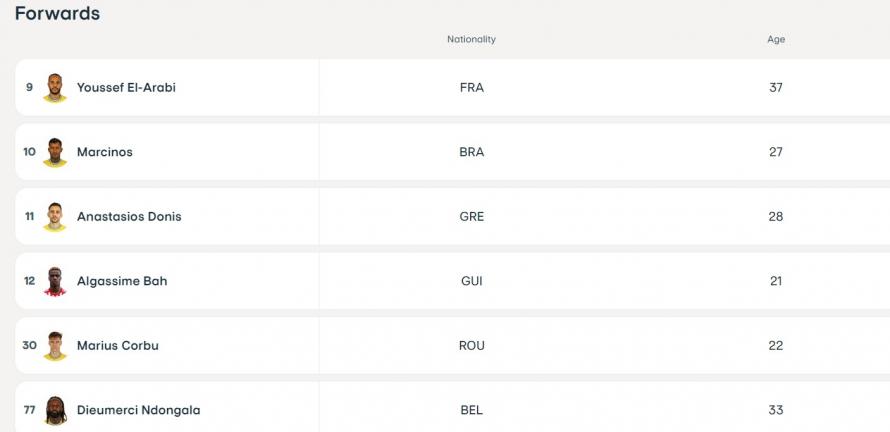The height and width of the screenshot is (432, 890).
Task: Click the Forwards section heading
Action: coord(57,14)
